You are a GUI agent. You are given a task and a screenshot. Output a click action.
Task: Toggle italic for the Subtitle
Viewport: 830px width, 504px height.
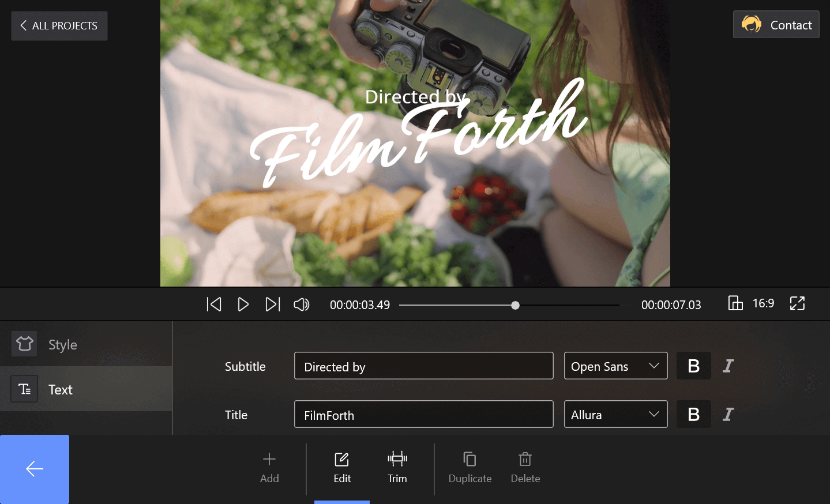point(728,366)
